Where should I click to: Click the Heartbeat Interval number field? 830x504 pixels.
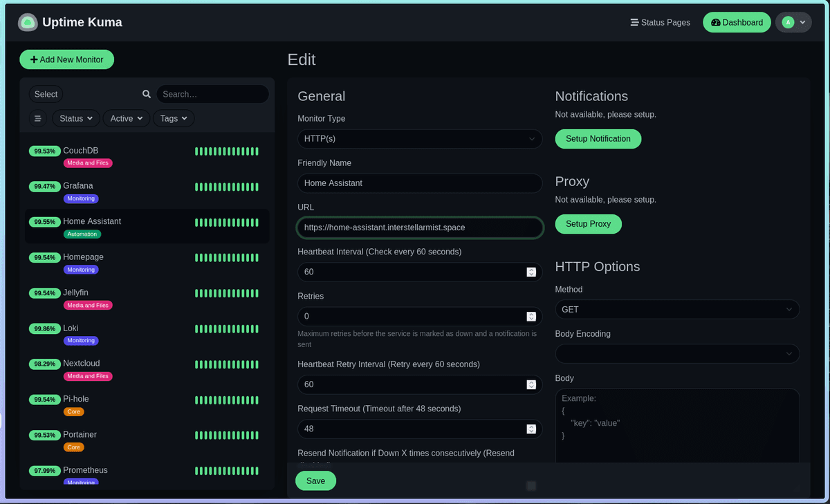pos(420,272)
